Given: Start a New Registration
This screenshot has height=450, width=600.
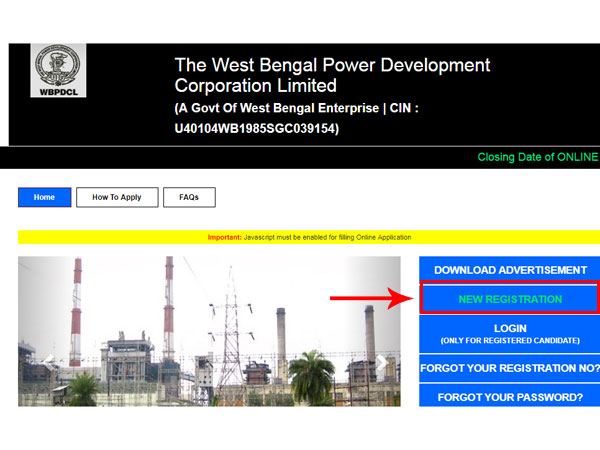Looking at the screenshot, I should coord(510,299).
